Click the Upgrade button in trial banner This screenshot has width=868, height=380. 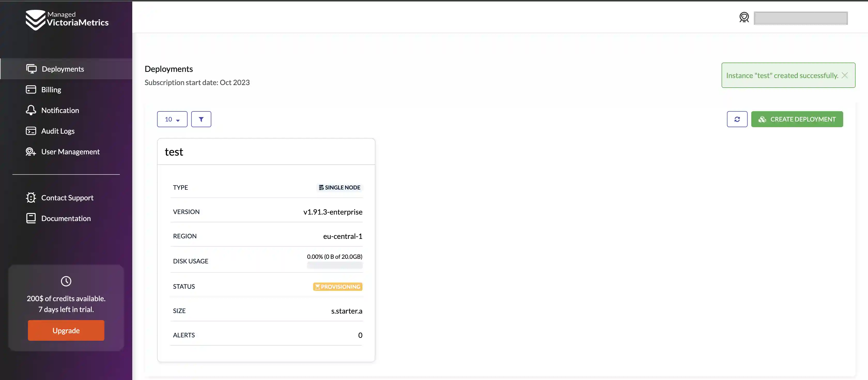click(66, 330)
